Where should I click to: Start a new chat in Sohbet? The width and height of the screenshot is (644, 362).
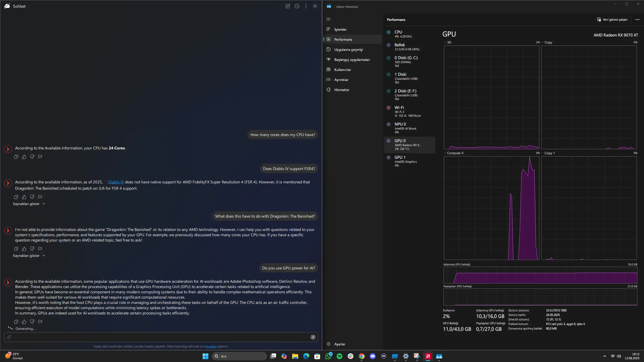(x=288, y=6)
